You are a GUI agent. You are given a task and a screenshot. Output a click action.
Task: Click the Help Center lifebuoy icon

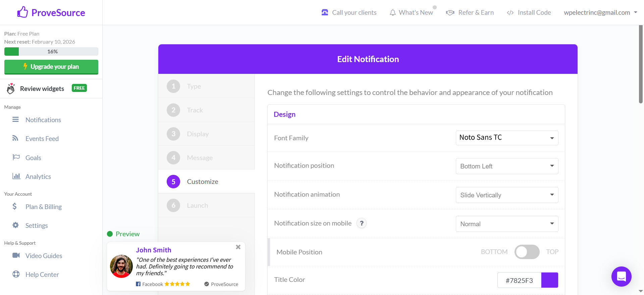coord(16,274)
